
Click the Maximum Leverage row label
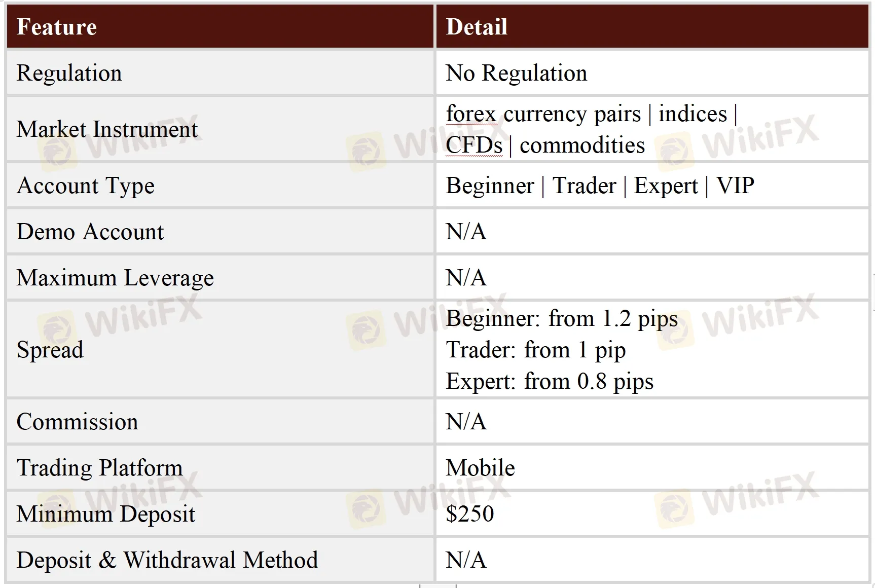coord(115,278)
